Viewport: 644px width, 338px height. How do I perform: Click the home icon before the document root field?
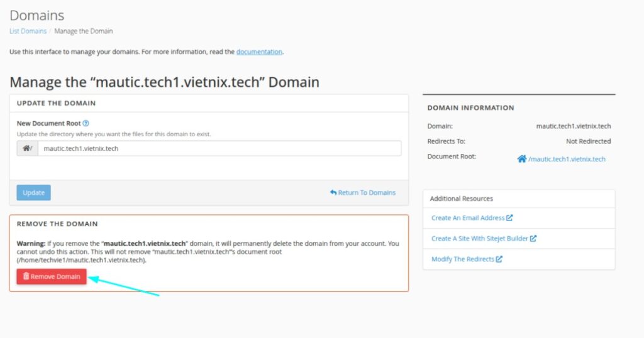(26, 148)
